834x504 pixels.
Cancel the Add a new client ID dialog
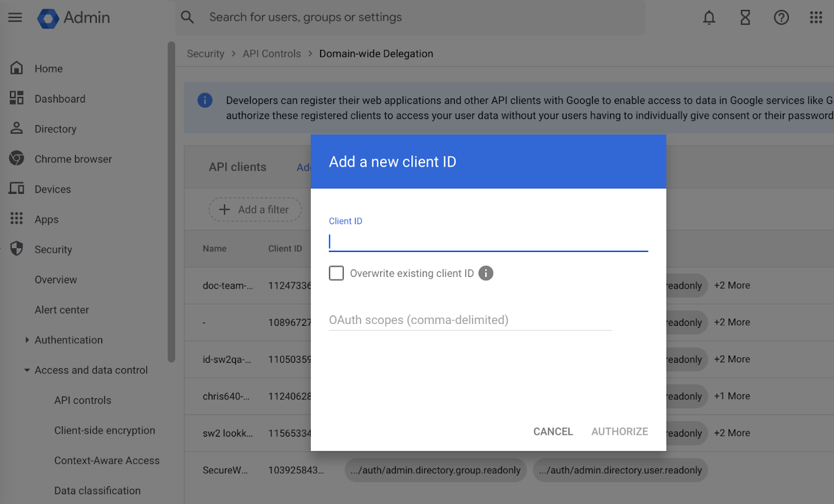[x=553, y=431]
